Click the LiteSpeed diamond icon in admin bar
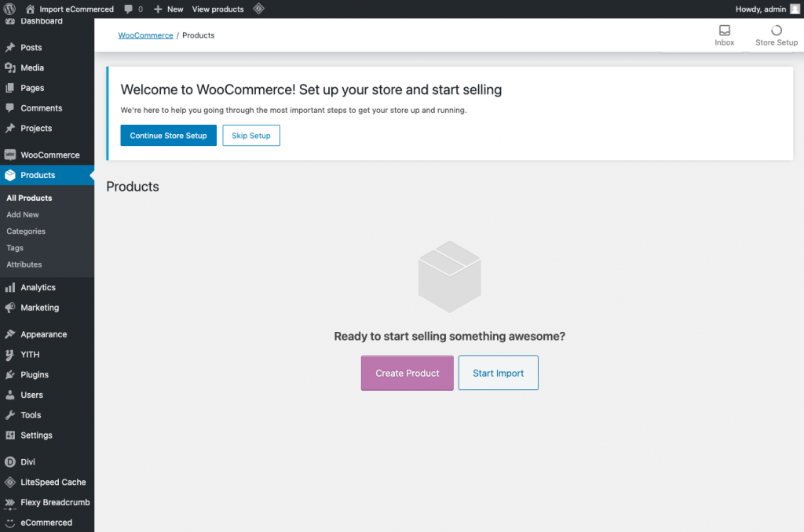804x532 pixels. (x=258, y=9)
